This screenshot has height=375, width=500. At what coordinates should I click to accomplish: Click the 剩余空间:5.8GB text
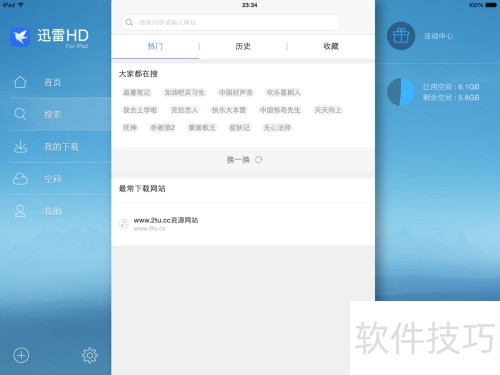[451, 98]
